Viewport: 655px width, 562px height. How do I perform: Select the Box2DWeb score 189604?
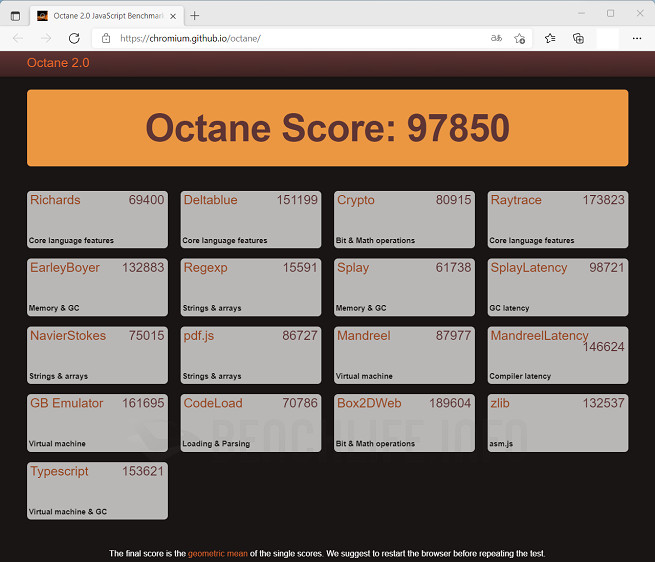[x=450, y=403]
